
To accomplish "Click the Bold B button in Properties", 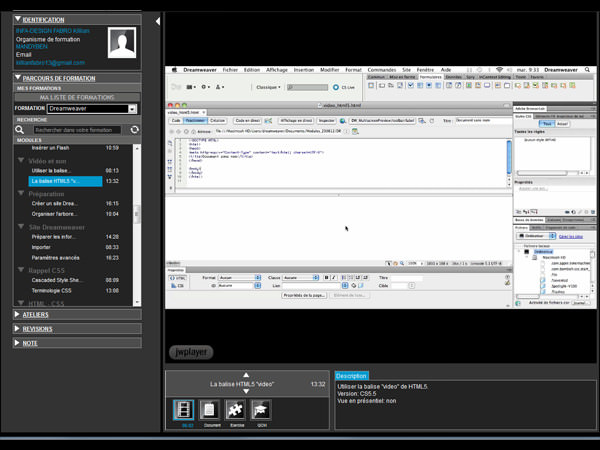I will coord(326,277).
